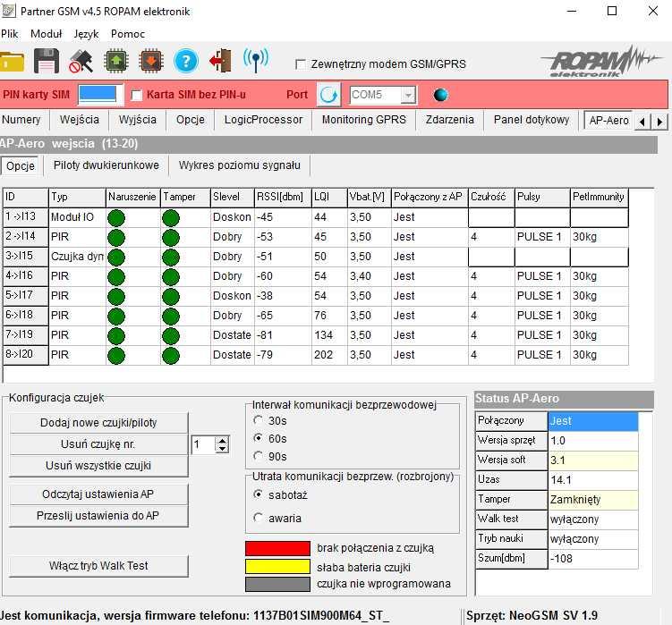
Task: Open the Plik menu
Action: click(x=10, y=34)
